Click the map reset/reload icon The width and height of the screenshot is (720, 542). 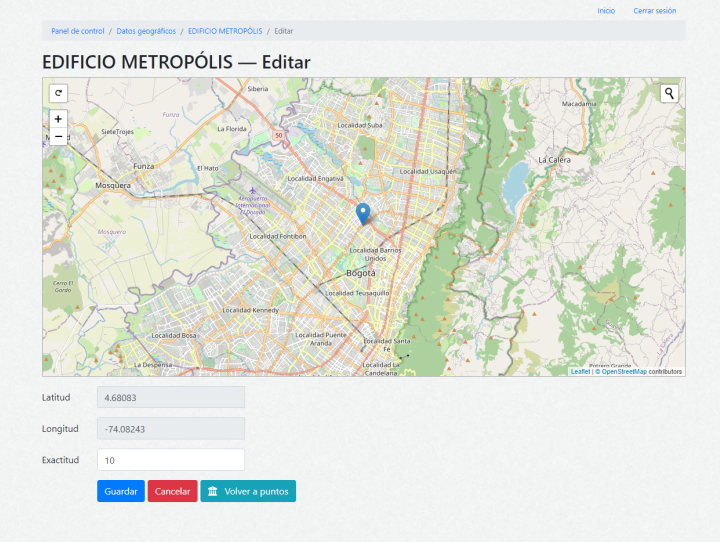(x=58, y=94)
